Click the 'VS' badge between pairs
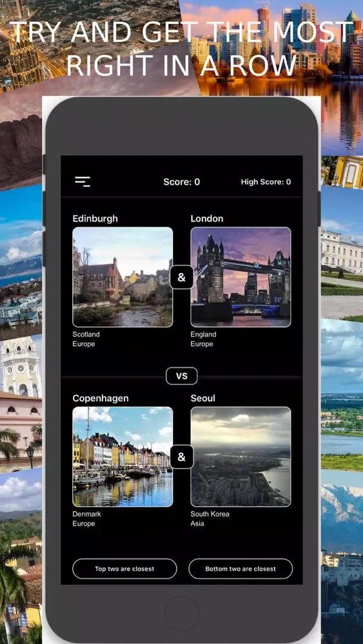Screen dimensions: 363x644 click(182, 376)
